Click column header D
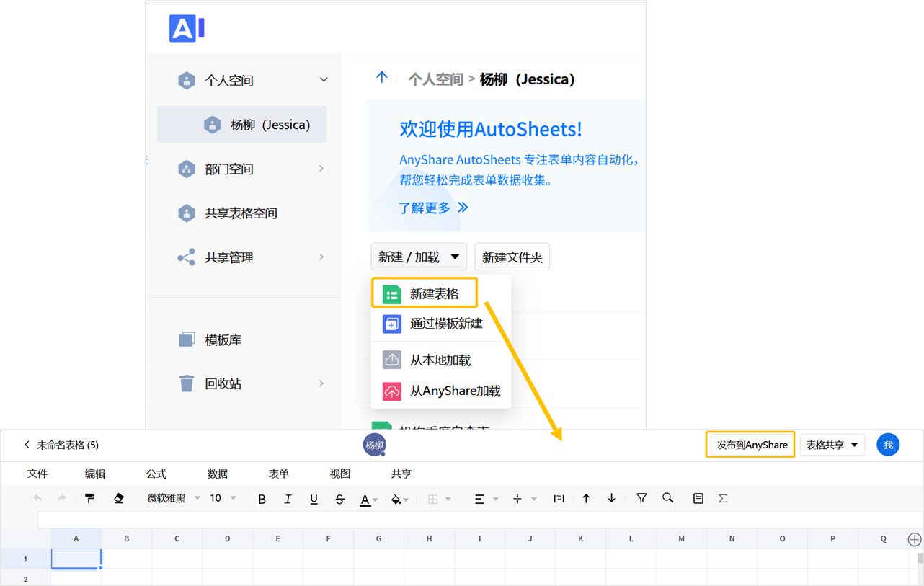 [x=228, y=538]
